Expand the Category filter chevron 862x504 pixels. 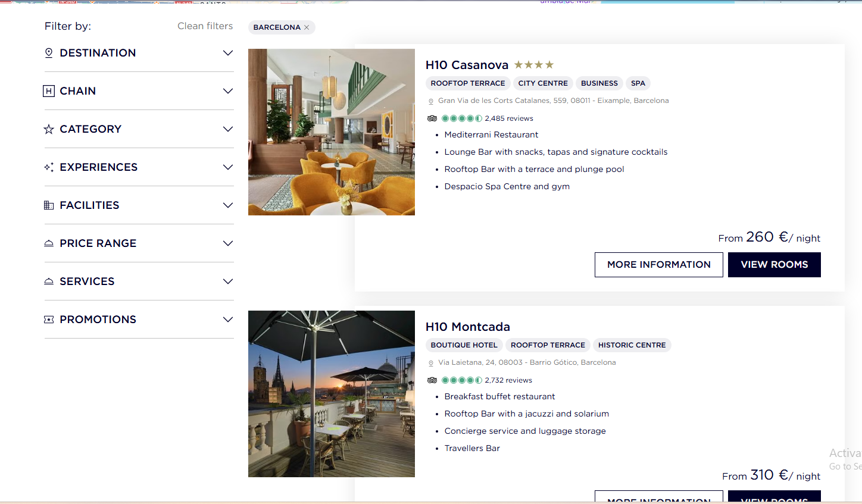227,129
